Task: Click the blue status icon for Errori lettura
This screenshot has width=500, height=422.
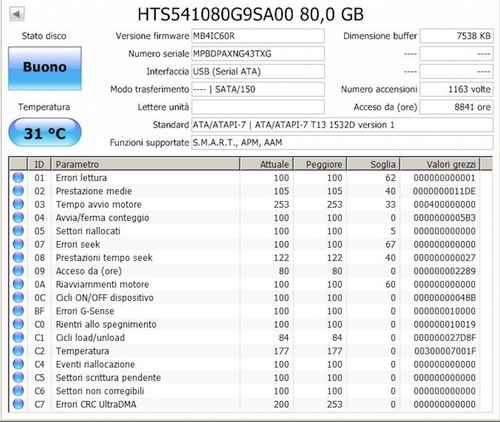Action: [18, 177]
